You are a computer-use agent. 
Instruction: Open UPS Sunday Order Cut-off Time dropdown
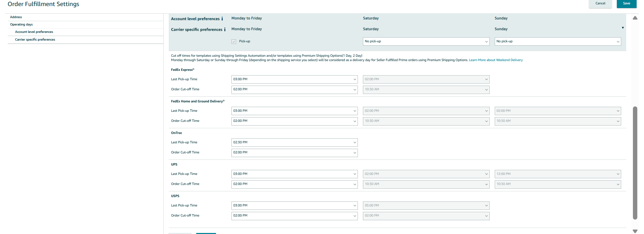pos(558,184)
